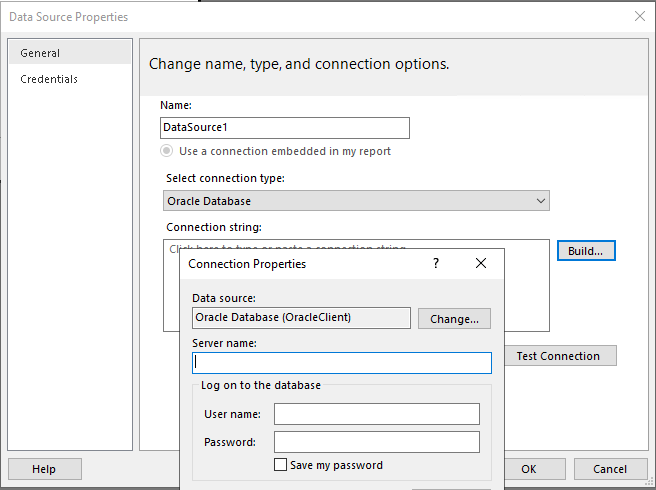Viewport: 656px width, 490px height.
Task: Open the Credentials page
Action: (x=49, y=79)
